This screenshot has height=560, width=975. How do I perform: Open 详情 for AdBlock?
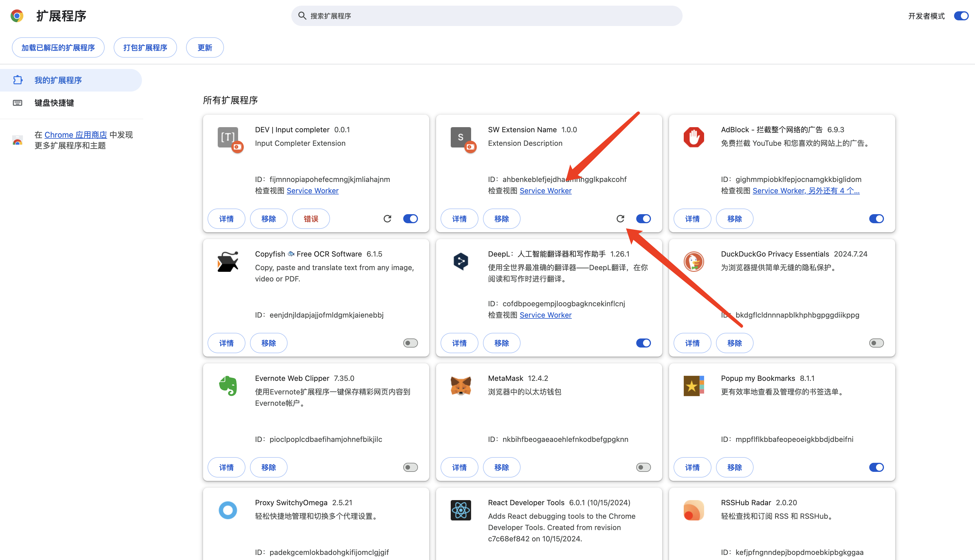point(692,219)
